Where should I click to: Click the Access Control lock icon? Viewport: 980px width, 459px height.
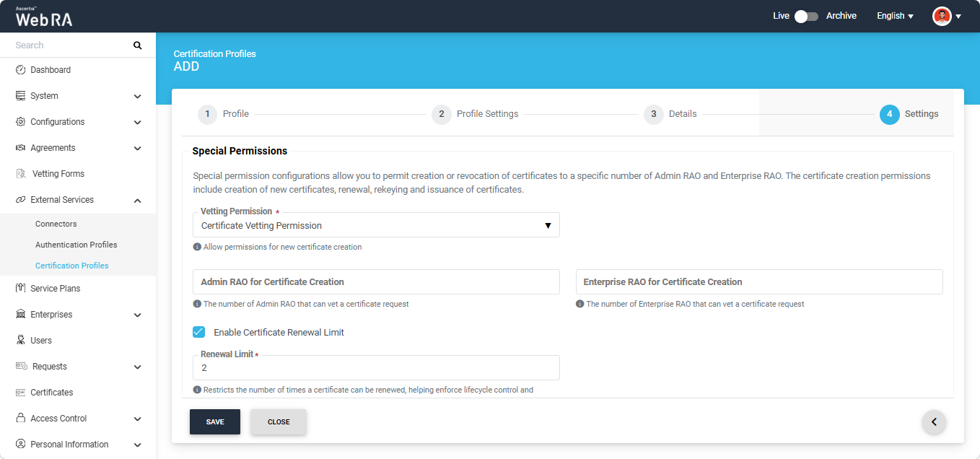coord(21,419)
